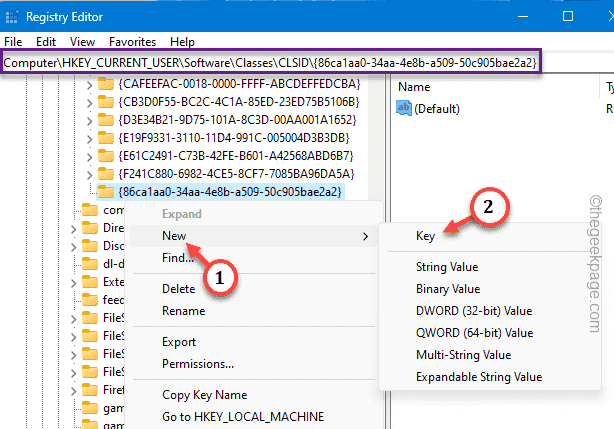Open the Favorites menu
614x429 pixels.
132,42
